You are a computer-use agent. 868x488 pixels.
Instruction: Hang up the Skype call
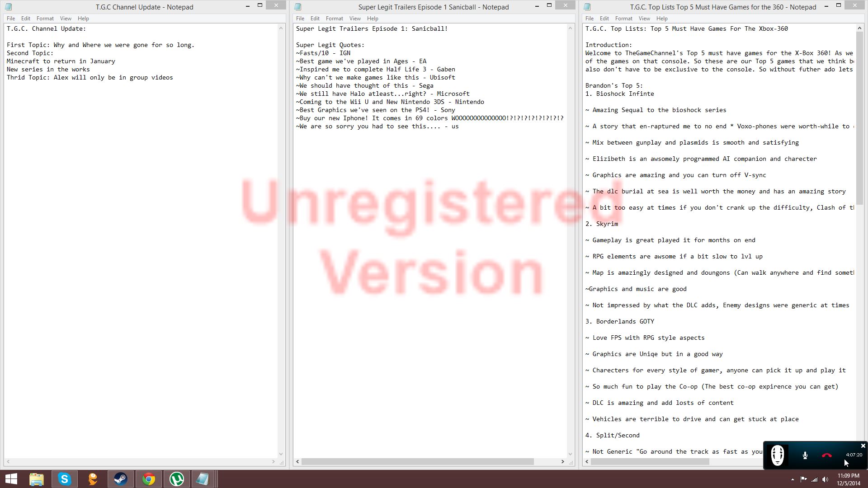click(826, 455)
